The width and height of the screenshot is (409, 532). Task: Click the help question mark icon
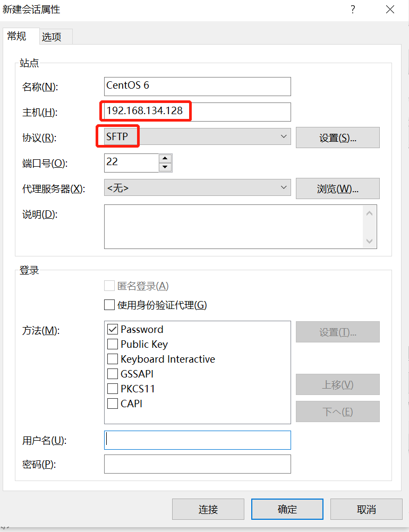pyautogui.click(x=353, y=10)
